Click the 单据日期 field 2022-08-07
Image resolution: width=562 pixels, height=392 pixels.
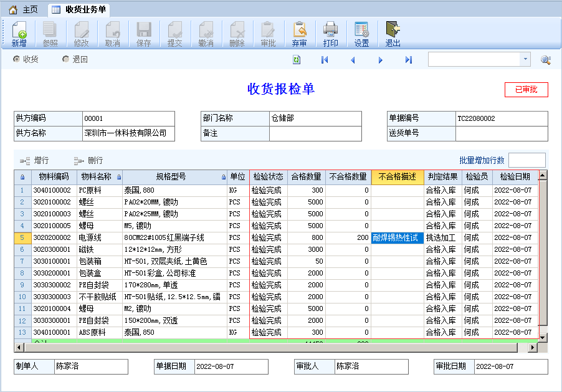231,366
